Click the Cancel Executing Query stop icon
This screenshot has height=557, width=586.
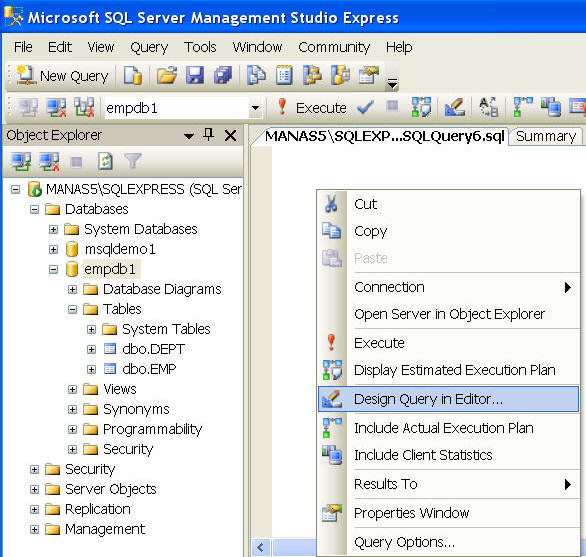392,107
